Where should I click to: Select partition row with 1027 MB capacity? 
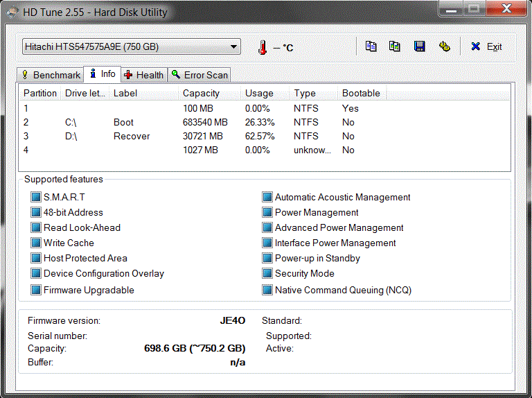click(x=265, y=150)
